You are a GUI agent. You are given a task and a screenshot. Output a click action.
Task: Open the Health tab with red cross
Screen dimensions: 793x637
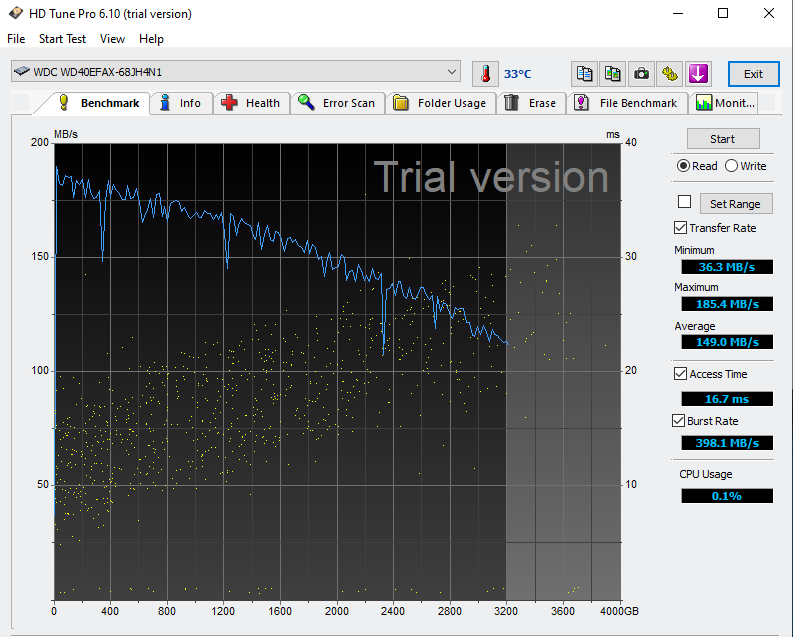click(x=251, y=103)
